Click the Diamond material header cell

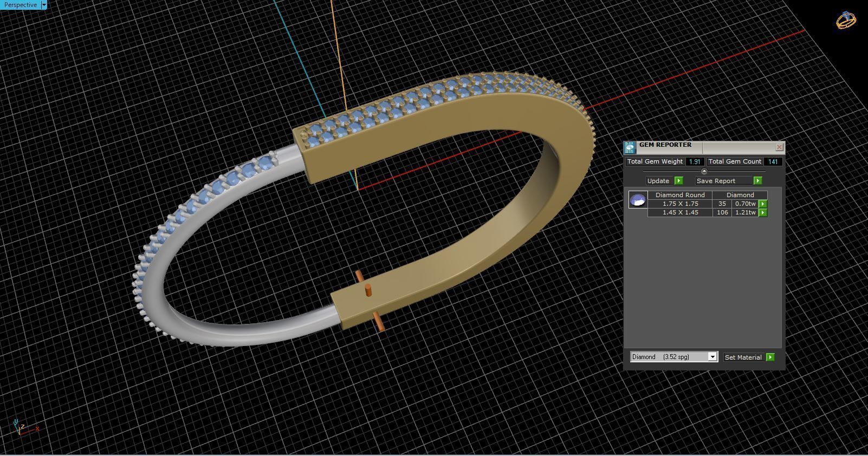pyautogui.click(x=740, y=195)
